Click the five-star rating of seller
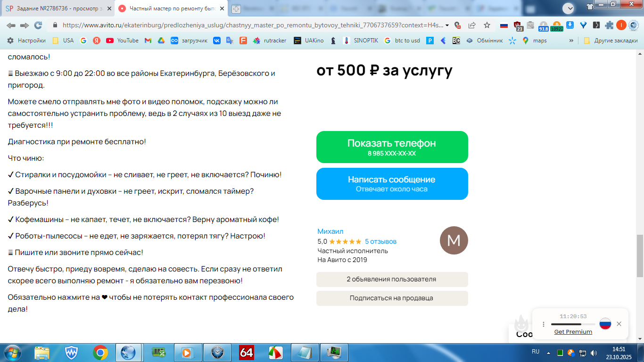 click(x=345, y=241)
